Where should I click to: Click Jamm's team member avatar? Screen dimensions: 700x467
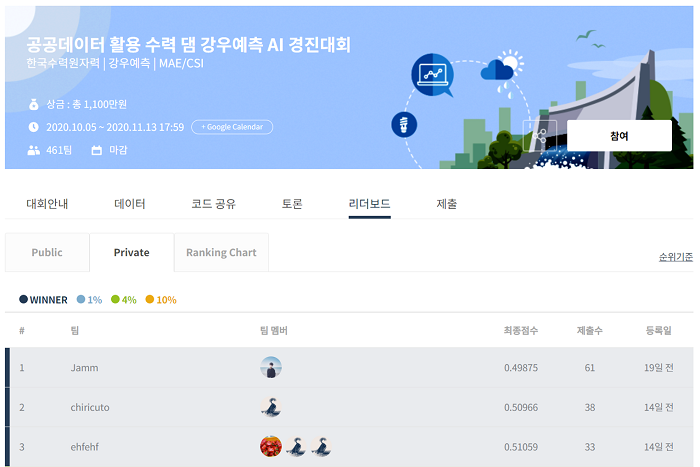[x=270, y=368]
